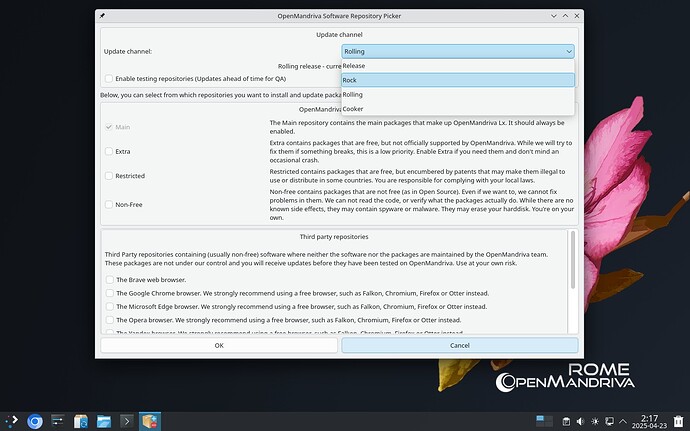Image resolution: width=690 pixels, height=431 pixels.
Task: Toggle the pin icon in window title bar
Action: (103, 16)
